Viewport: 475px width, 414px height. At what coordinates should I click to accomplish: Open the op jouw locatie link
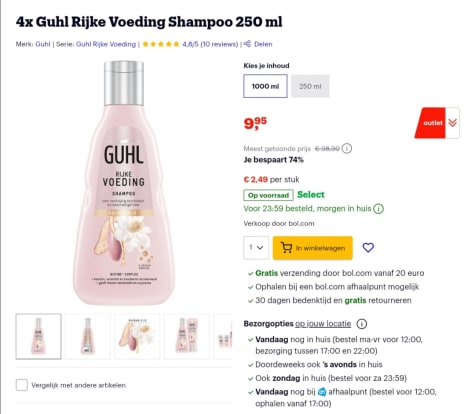323,324
